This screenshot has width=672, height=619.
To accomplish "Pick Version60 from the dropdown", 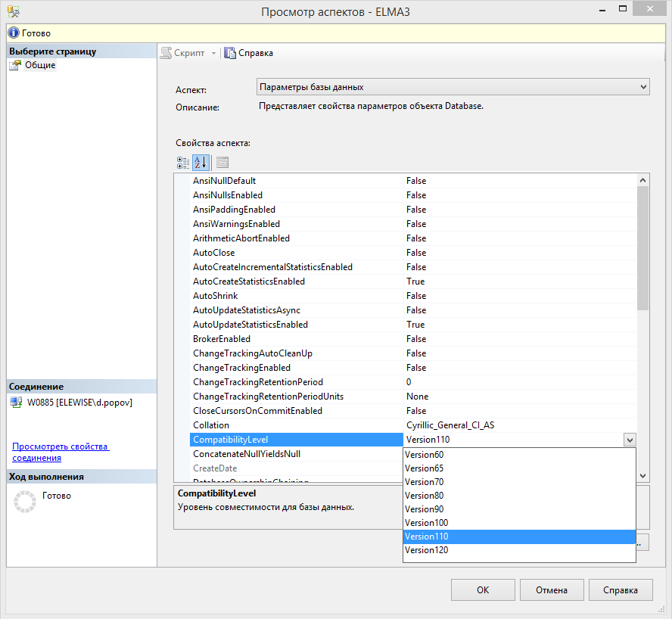I will [x=425, y=455].
